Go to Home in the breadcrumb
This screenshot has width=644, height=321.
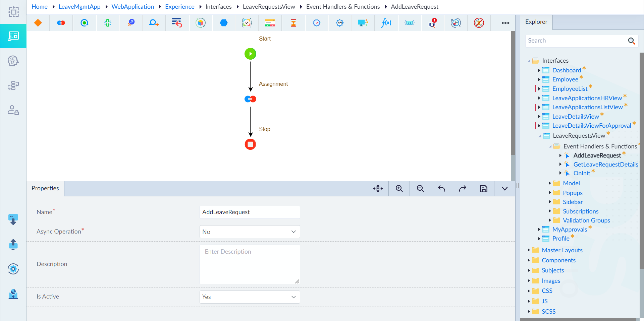40,7
